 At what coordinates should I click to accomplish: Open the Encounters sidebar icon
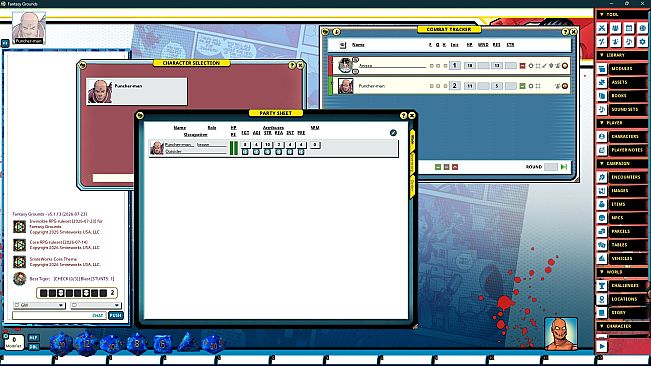click(602, 177)
